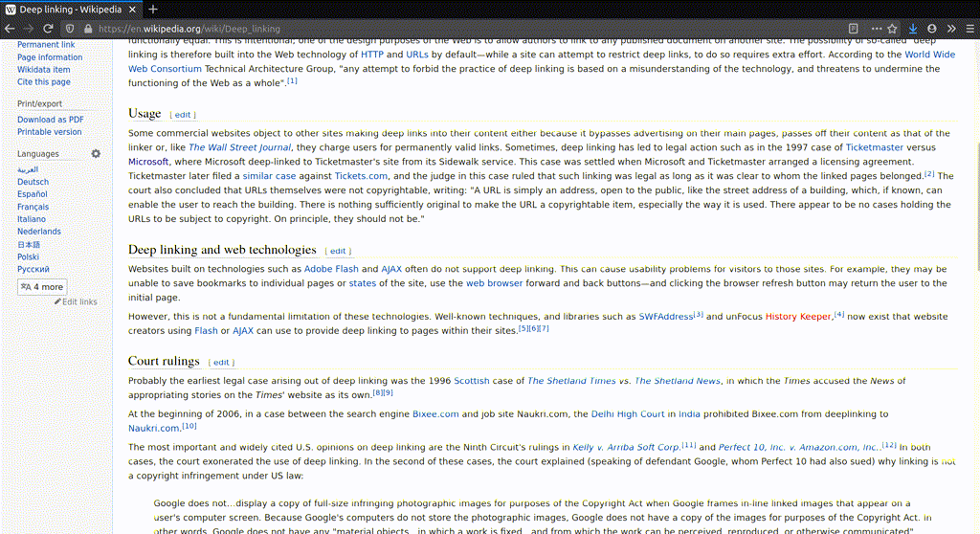Screen dimensions: 980x534
Task: Edit Deep linking and web technologies section
Action: [338, 252]
